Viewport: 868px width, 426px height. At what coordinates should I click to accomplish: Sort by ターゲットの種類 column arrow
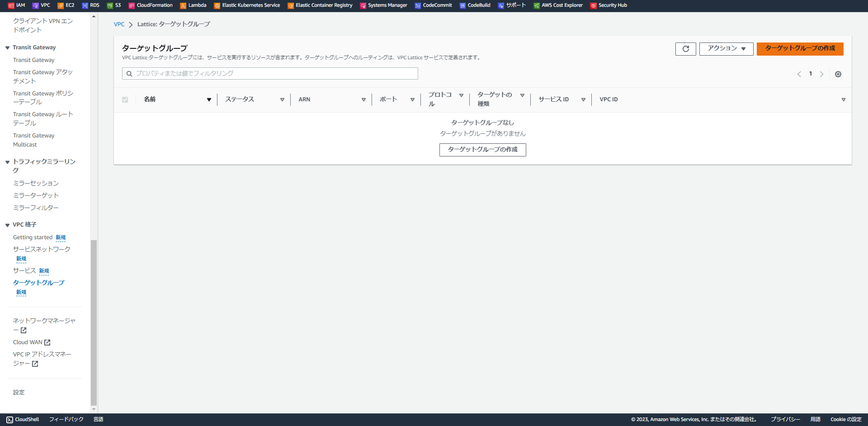click(522, 95)
